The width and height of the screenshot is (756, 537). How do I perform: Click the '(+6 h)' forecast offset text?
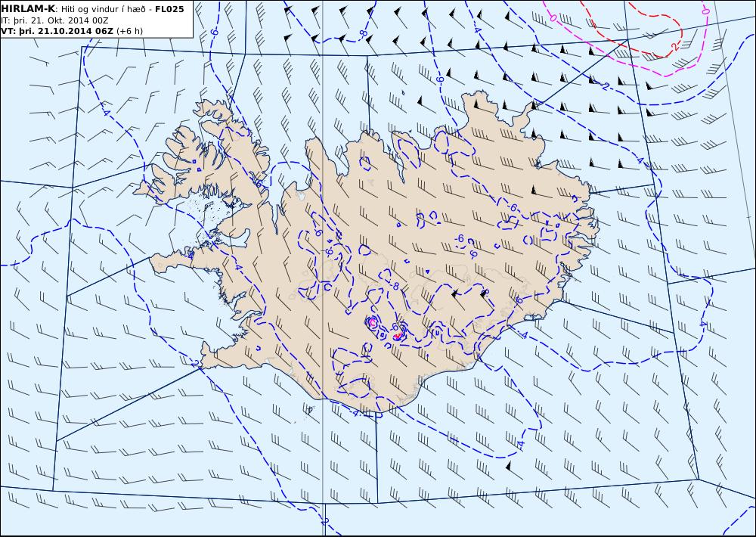130,31
